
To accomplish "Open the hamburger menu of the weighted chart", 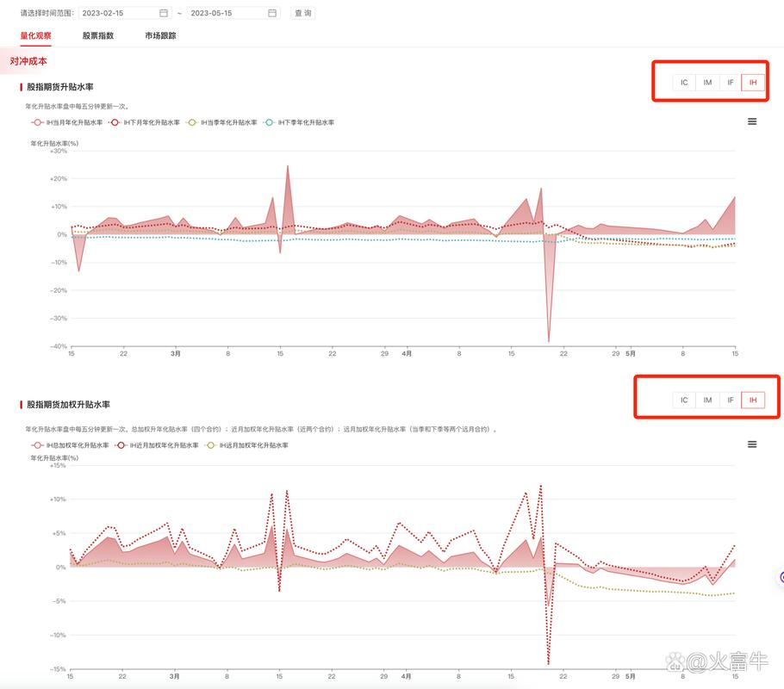I will coord(752,444).
